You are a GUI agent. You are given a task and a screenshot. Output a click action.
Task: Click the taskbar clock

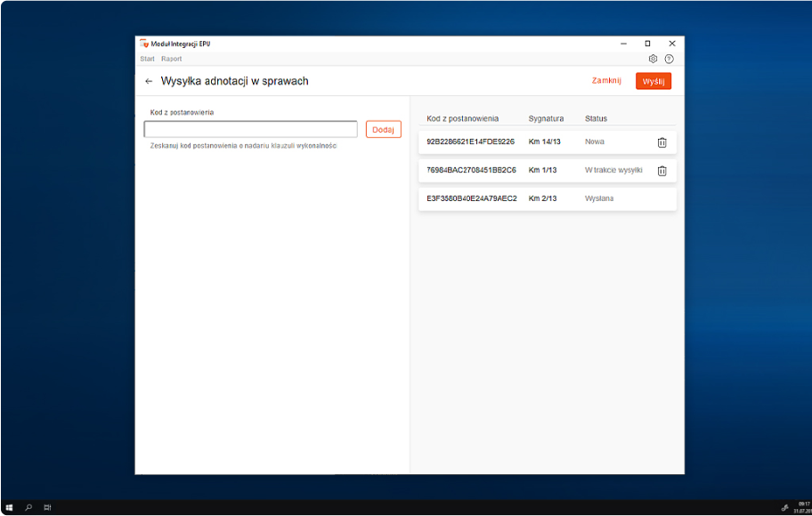tap(804, 508)
